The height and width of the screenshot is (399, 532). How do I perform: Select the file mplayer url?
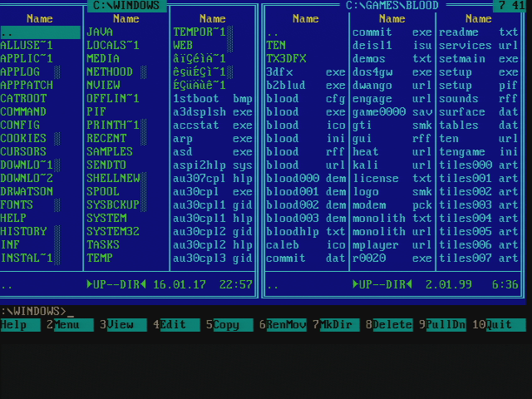392,244
